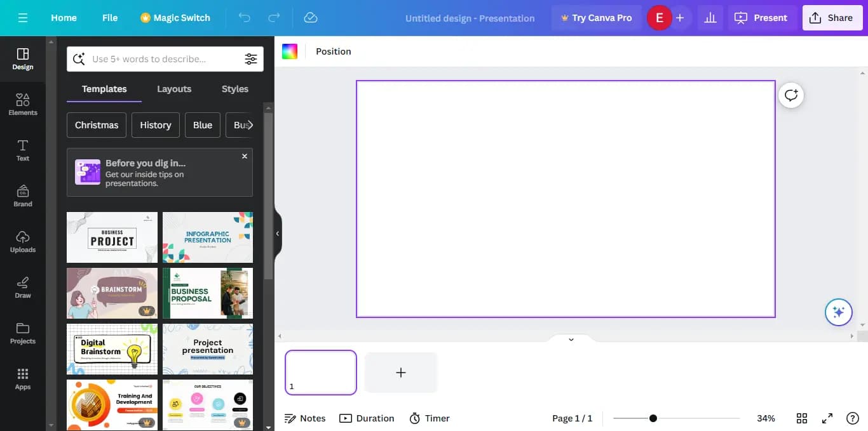
Task: Click the design title 'Untitled design - Presentation'
Action: point(470,18)
